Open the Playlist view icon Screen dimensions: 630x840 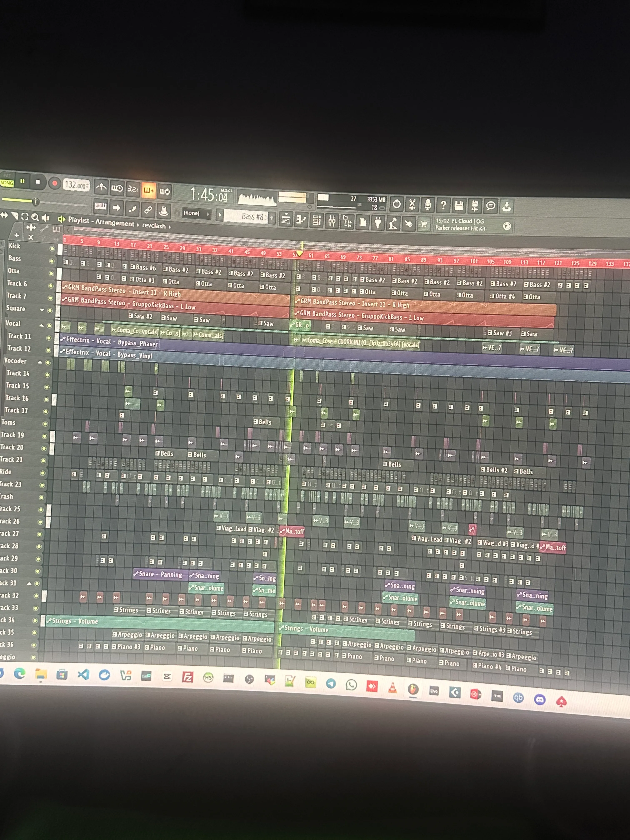[x=286, y=219]
